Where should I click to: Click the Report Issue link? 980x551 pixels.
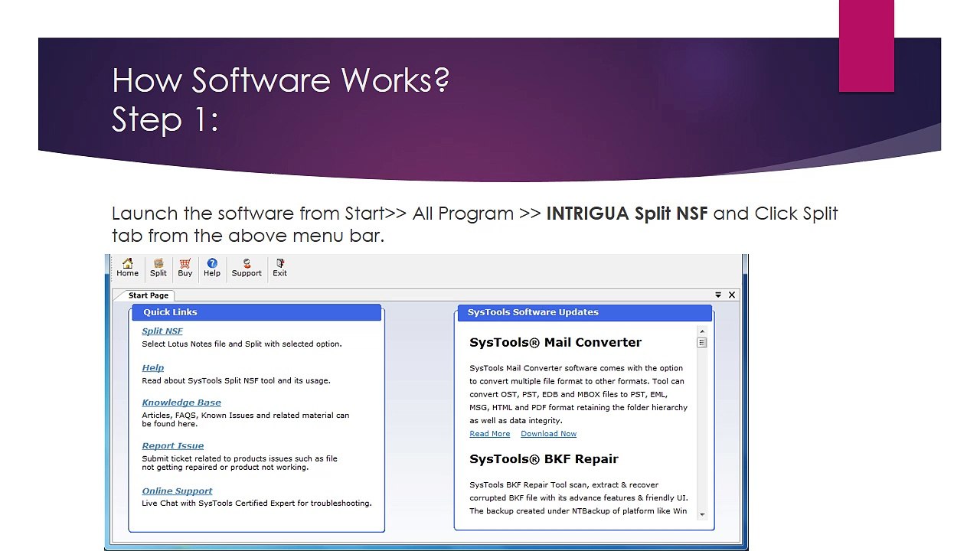click(x=173, y=446)
